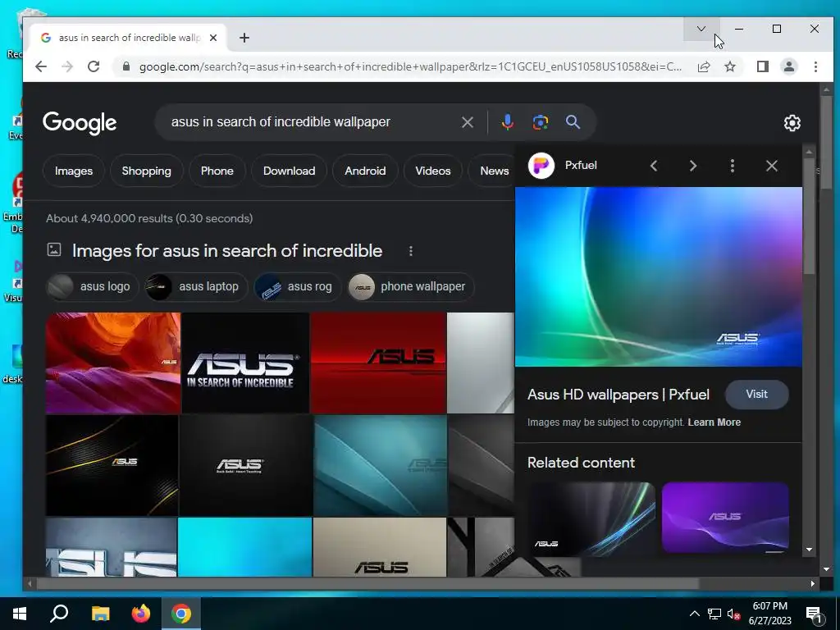Click the Pxfuel source logo
Viewport: 840px width, 630px height.
541,166
